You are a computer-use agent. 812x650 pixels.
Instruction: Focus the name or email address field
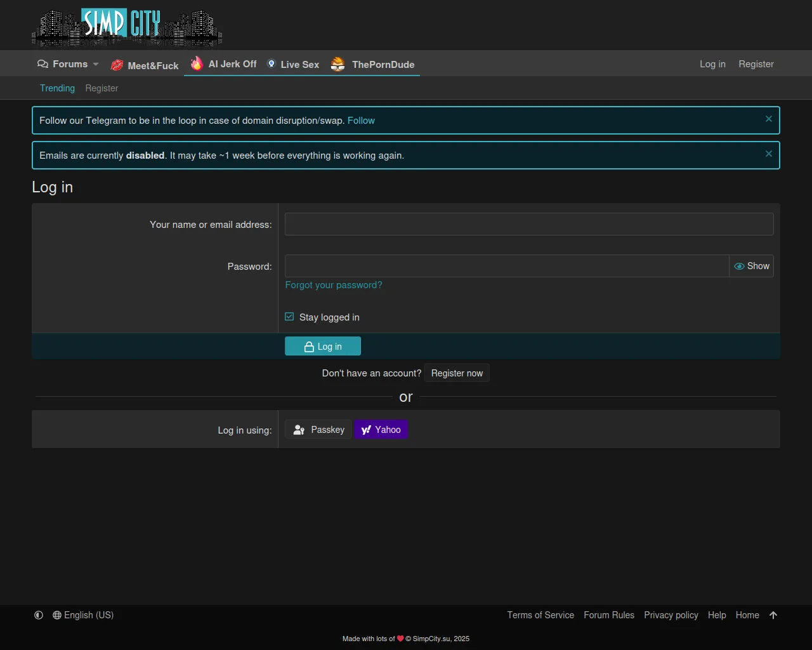[528, 224]
